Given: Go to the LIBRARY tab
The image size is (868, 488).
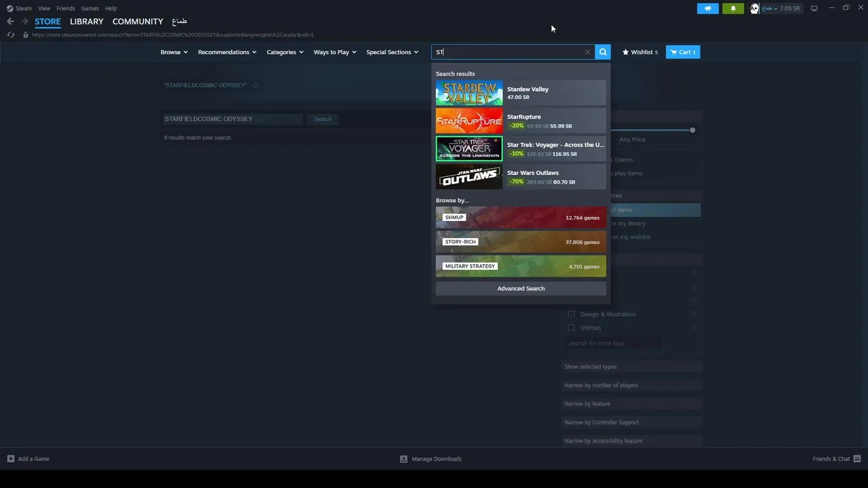Looking at the screenshot, I should tap(87, 22).
